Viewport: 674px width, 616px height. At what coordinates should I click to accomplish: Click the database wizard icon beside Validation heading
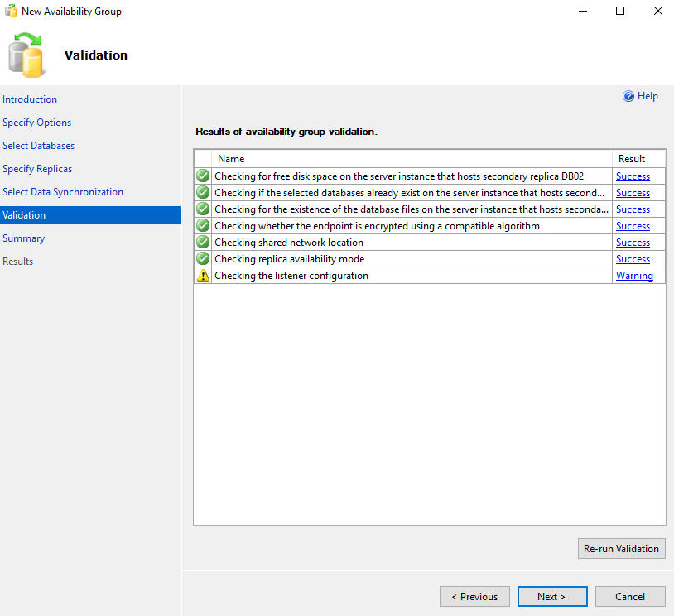point(26,55)
